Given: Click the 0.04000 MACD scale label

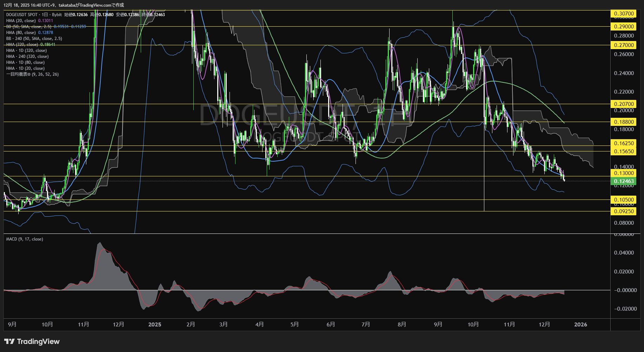Looking at the screenshot, I should click(624, 253).
